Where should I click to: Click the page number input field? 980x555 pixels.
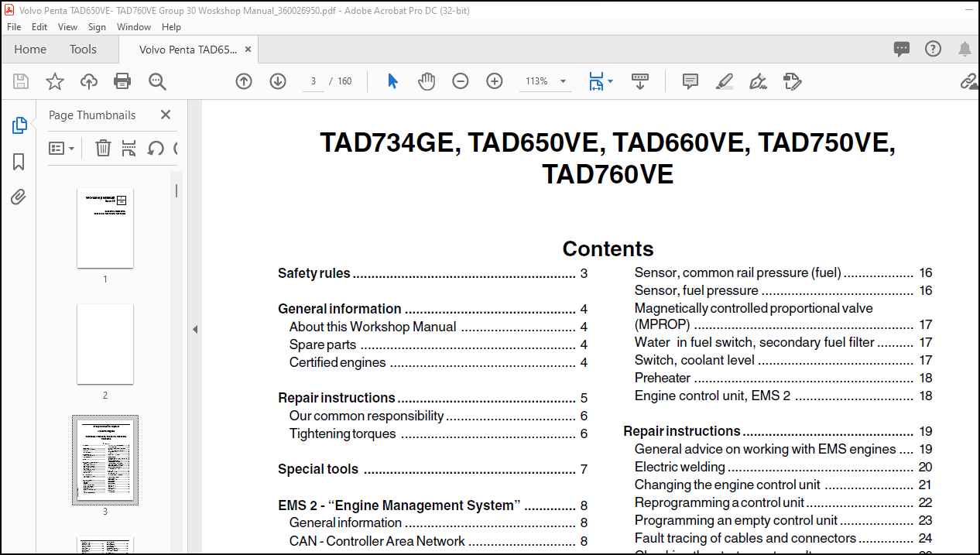point(313,81)
